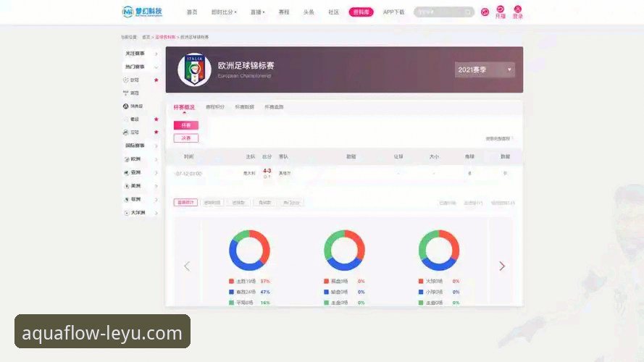
Task: Switch to the 赛程积分 tab
Action: [x=215, y=107]
